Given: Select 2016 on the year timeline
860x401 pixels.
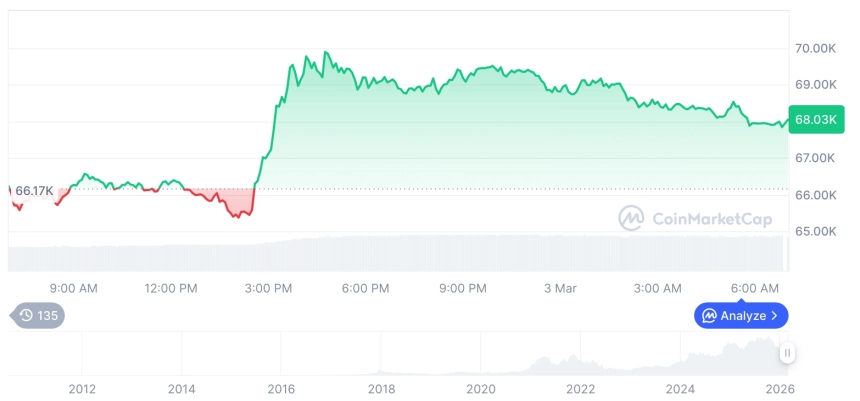Looking at the screenshot, I should (281, 389).
